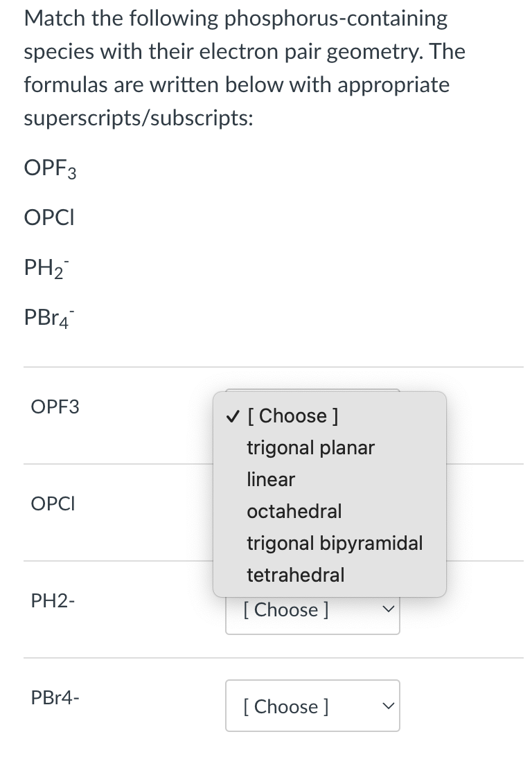Select "trigonal bipyramidal" geometry option

click(x=334, y=543)
